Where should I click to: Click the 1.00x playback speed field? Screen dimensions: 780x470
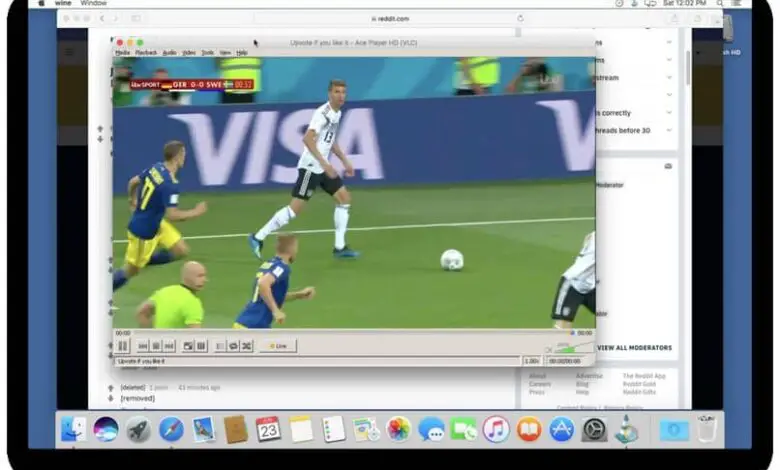click(x=532, y=361)
